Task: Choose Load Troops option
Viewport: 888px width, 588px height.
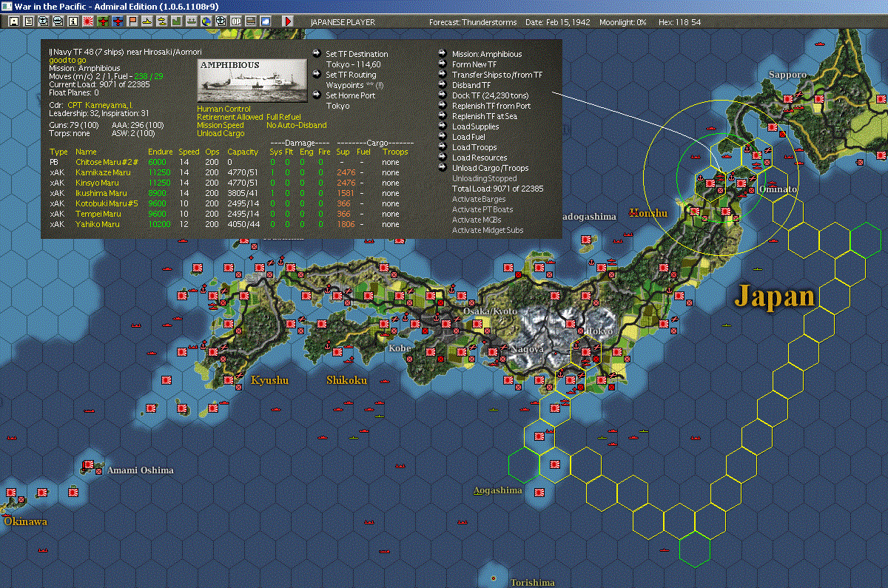Action: [x=474, y=147]
